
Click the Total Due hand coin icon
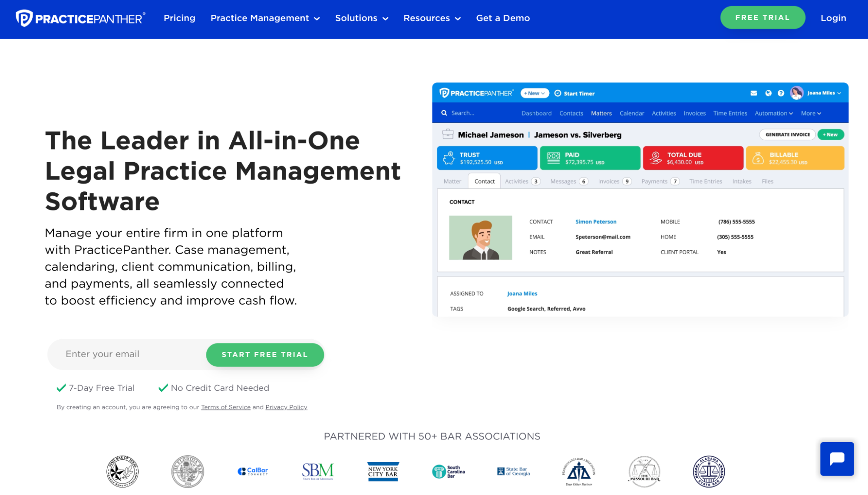point(656,158)
